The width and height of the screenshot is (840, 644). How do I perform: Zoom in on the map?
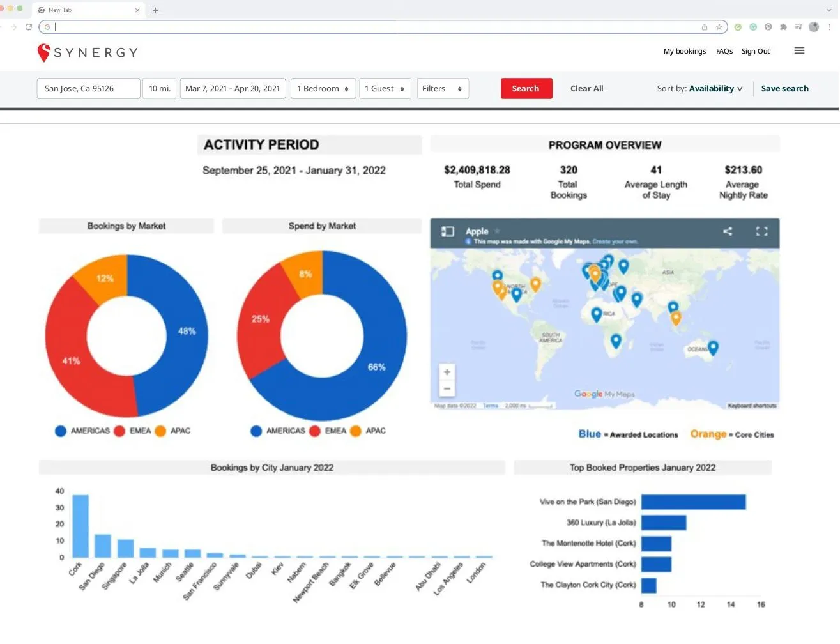point(447,372)
